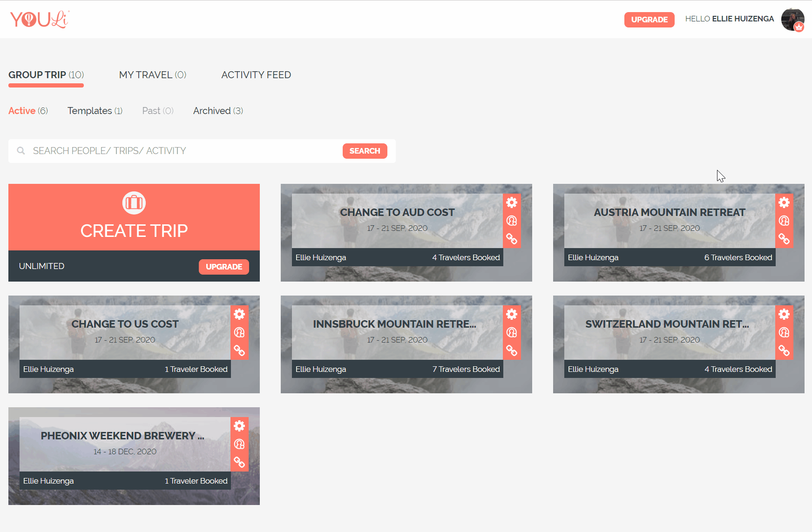812x532 pixels.
Task: Open settings gear on Pheonix Weekend Brewery trip
Action: pyautogui.click(x=239, y=426)
